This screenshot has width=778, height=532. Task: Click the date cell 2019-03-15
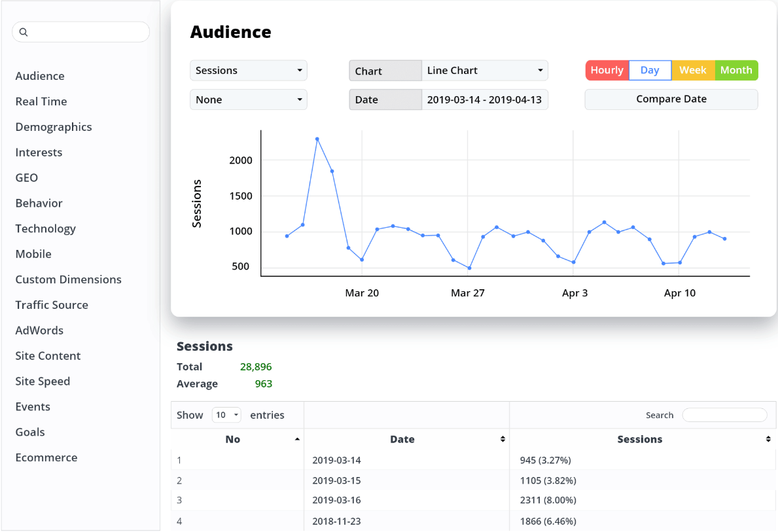[336, 480]
